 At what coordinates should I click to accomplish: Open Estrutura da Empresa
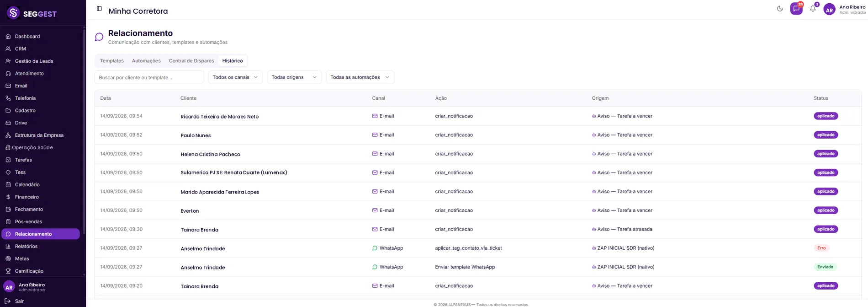39,135
